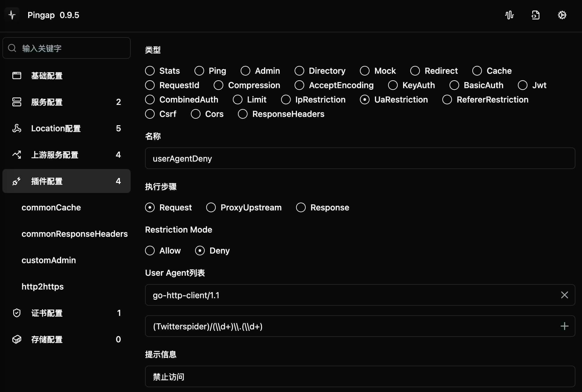Click the 上游服务配置 arrows icon
Image resolution: width=582 pixels, height=392 pixels.
17,155
